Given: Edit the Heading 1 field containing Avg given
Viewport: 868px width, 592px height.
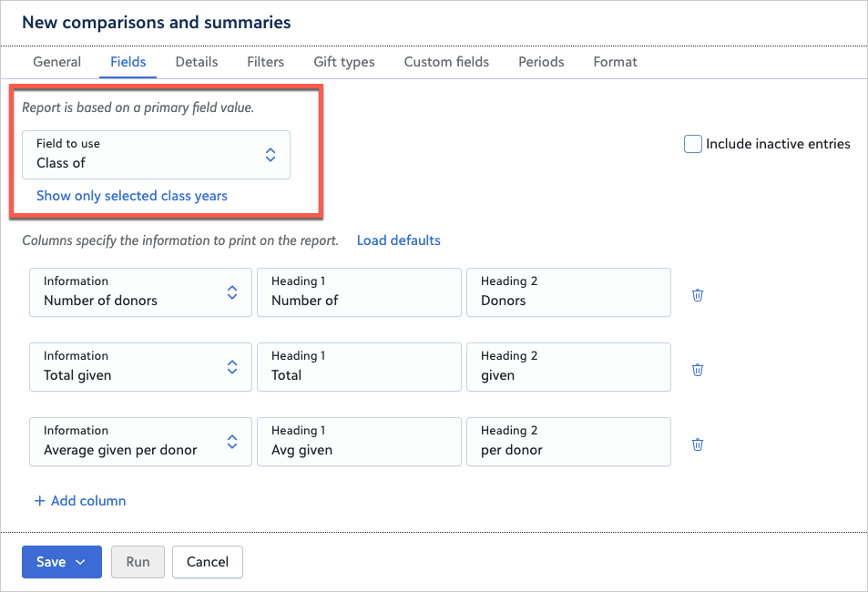Looking at the screenshot, I should click(x=359, y=442).
